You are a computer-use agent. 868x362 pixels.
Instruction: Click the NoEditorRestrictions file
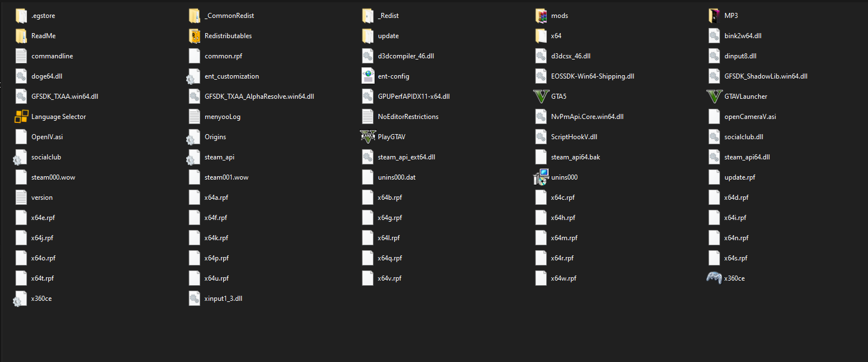(x=408, y=117)
